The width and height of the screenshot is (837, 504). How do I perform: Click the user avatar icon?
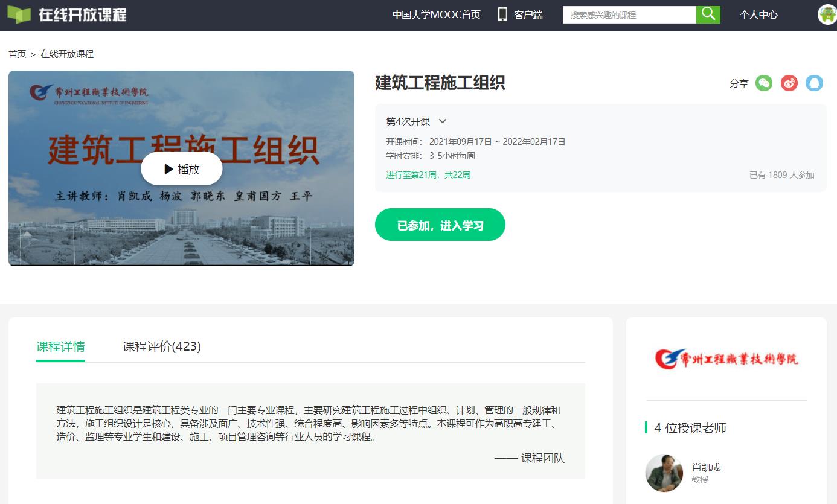827,14
